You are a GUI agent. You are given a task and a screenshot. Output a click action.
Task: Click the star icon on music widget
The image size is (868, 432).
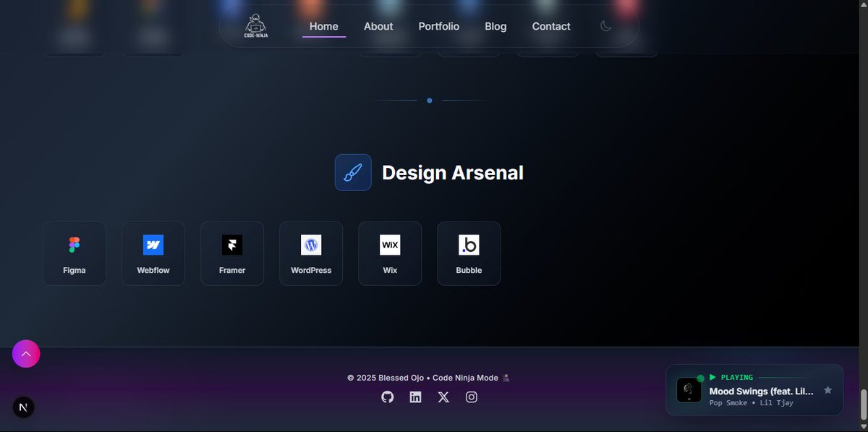827,390
